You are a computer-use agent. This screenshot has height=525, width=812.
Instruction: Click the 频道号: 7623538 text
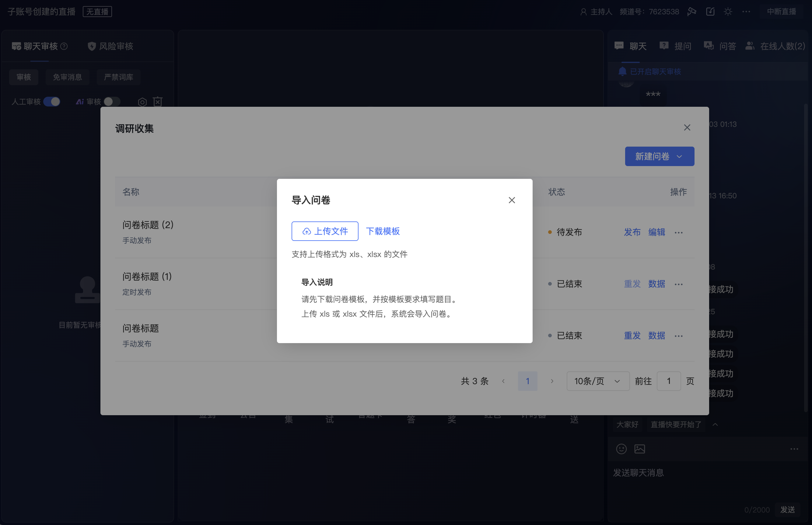pos(649,12)
